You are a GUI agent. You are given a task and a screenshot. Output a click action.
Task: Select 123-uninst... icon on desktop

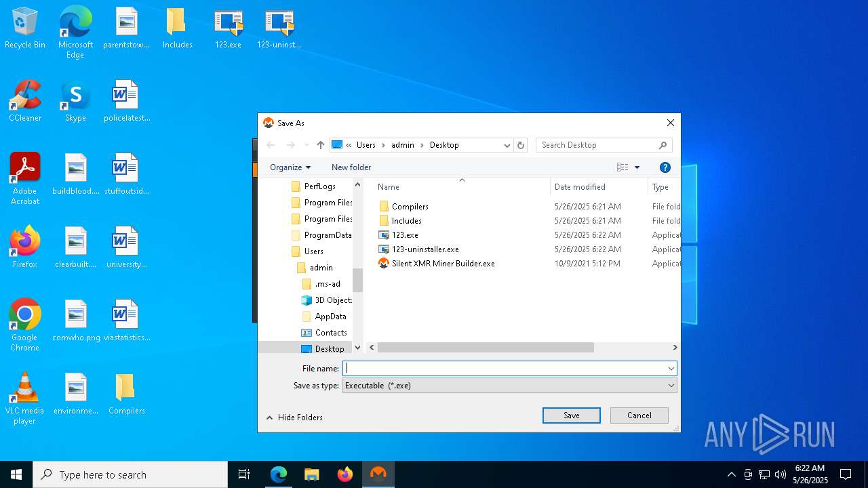tap(279, 28)
